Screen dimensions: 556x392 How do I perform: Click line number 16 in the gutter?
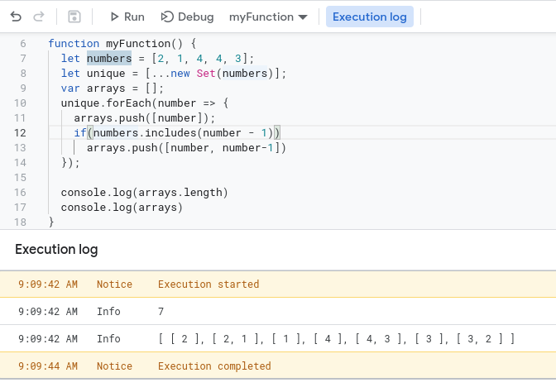[21, 192]
